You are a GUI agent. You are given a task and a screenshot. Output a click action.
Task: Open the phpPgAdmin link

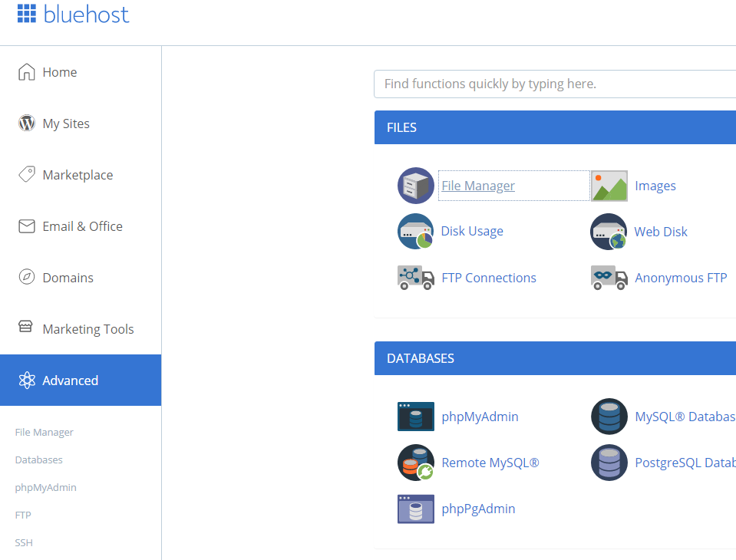tap(478, 509)
